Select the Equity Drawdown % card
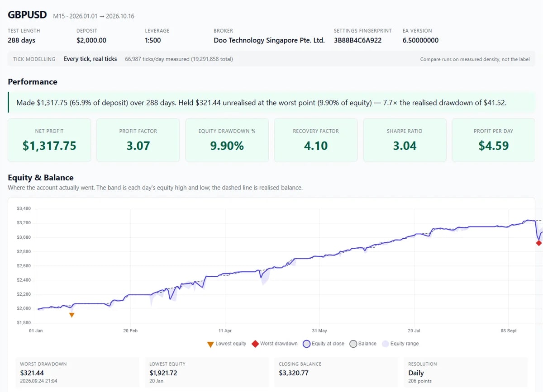 [x=227, y=140]
